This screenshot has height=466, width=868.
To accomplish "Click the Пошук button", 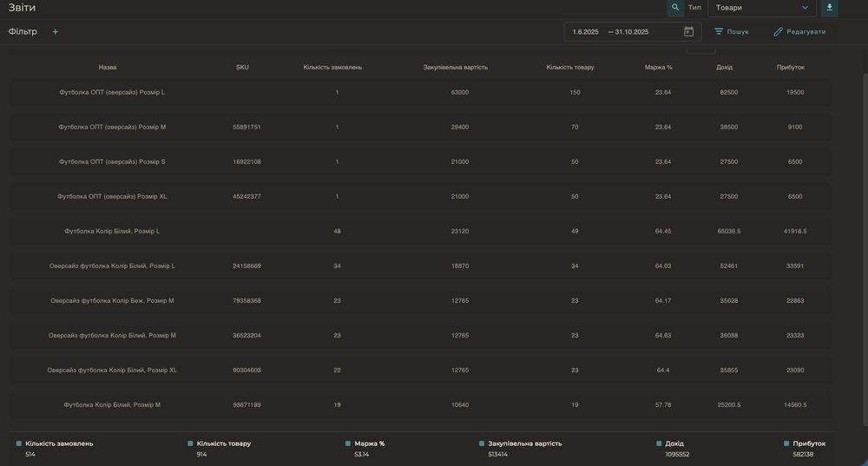I will click(731, 31).
